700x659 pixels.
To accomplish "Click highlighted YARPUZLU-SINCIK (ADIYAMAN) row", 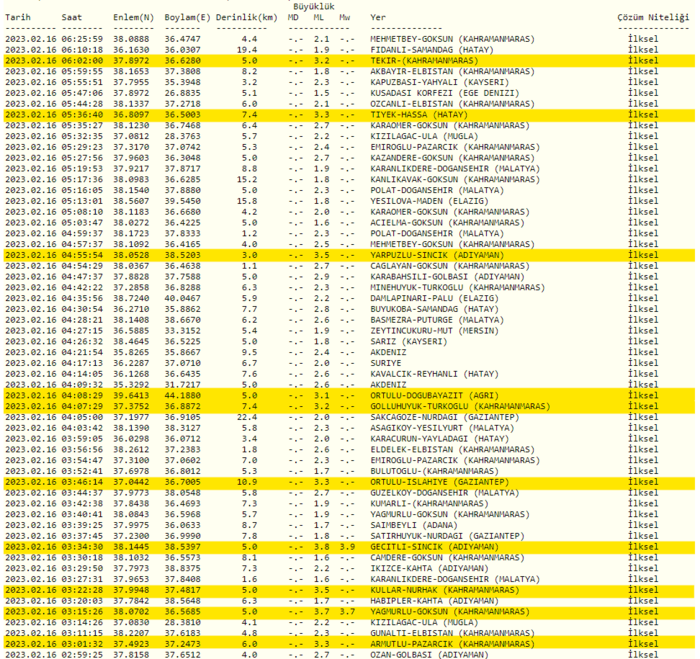I will [350, 255].
